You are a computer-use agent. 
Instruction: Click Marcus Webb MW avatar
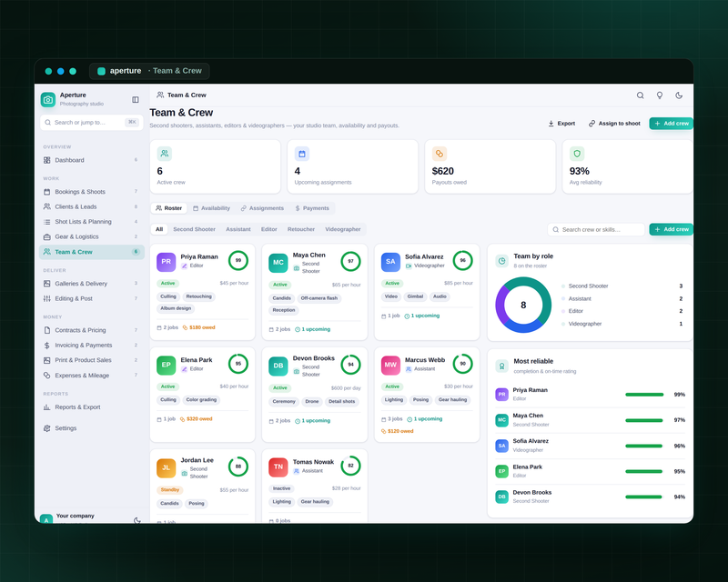tap(390, 365)
